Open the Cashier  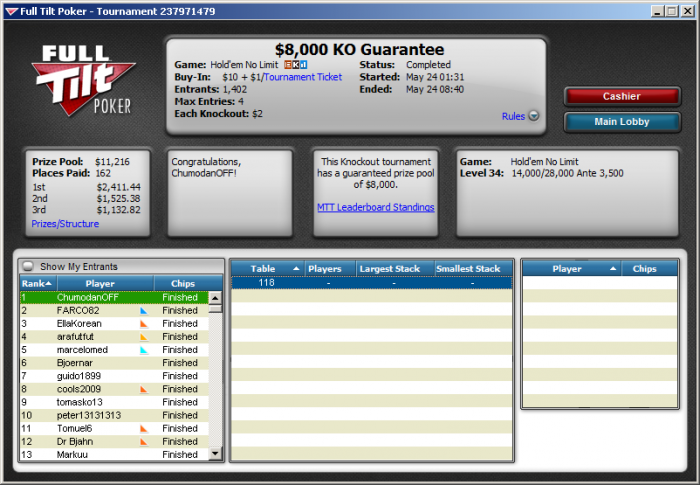(x=622, y=96)
